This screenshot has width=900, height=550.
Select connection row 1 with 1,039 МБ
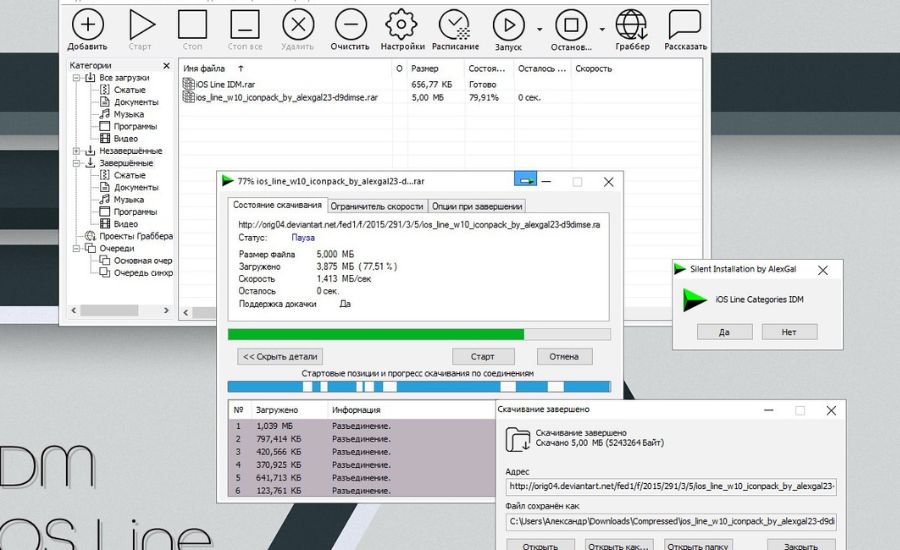[362, 426]
